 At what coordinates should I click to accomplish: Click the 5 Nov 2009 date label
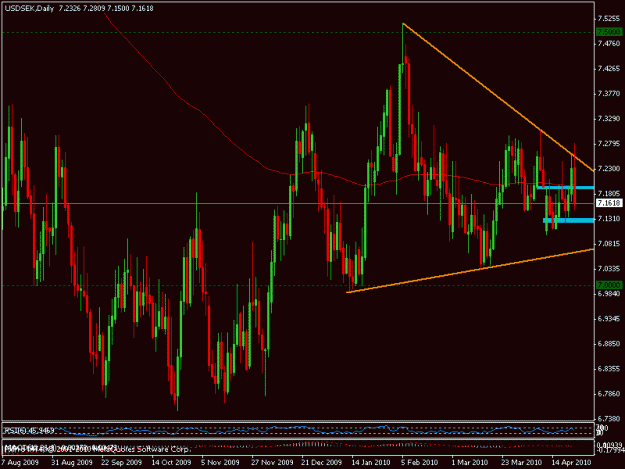220,462
